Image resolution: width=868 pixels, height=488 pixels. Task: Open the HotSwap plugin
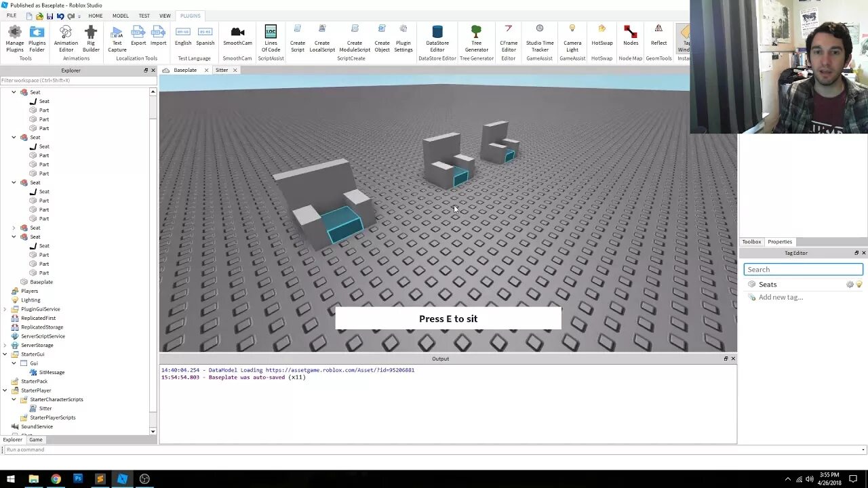(x=601, y=37)
